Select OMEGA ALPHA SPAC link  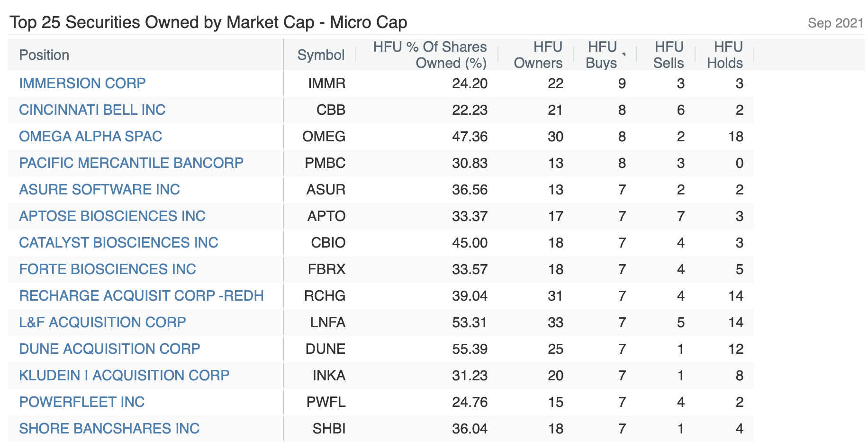pos(90,137)
